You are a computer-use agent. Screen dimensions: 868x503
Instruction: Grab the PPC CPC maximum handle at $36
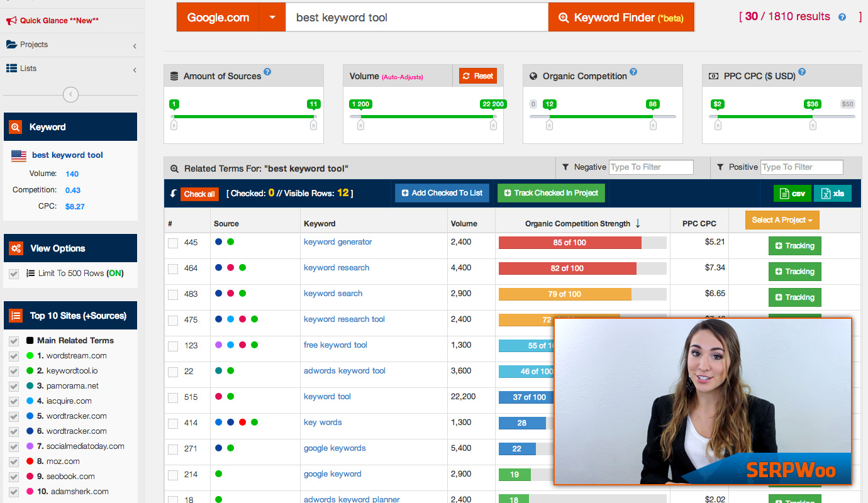tap(813, 125)
